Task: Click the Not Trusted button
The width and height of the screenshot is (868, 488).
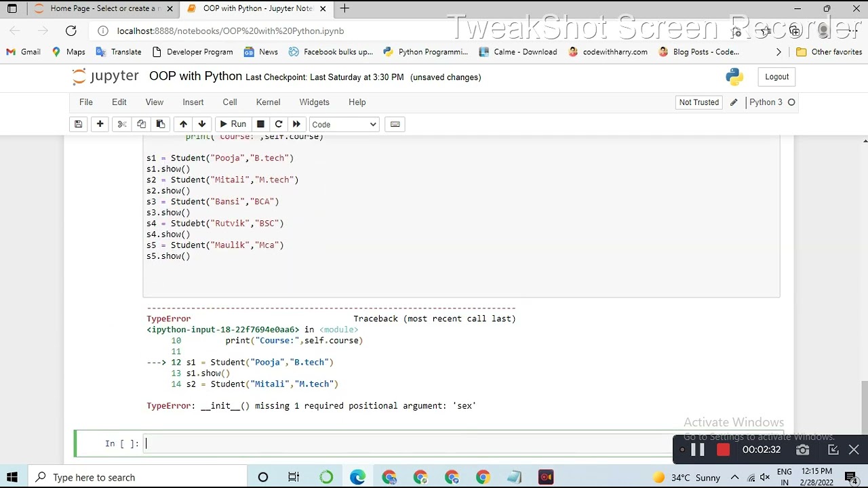Action: click(699, 102)
